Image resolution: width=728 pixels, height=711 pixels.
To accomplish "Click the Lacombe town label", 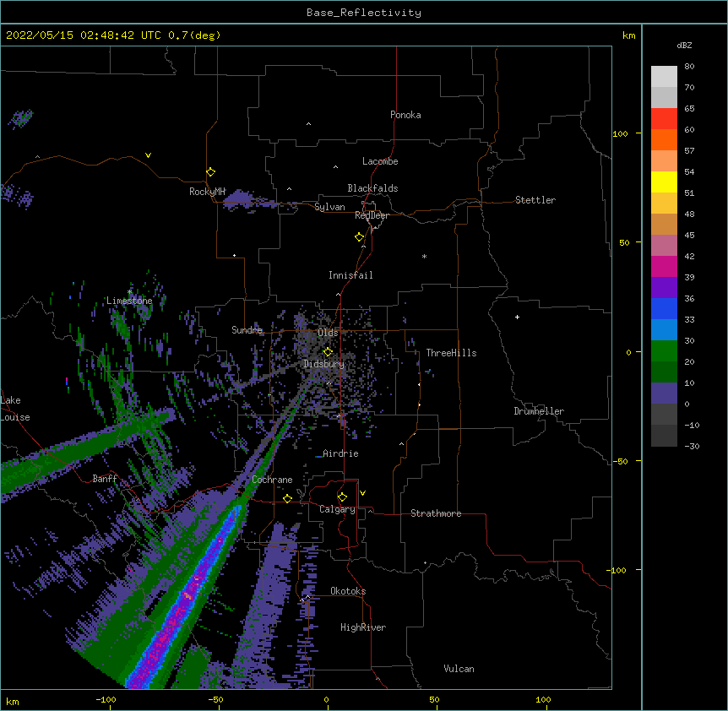I will point(380,161).
